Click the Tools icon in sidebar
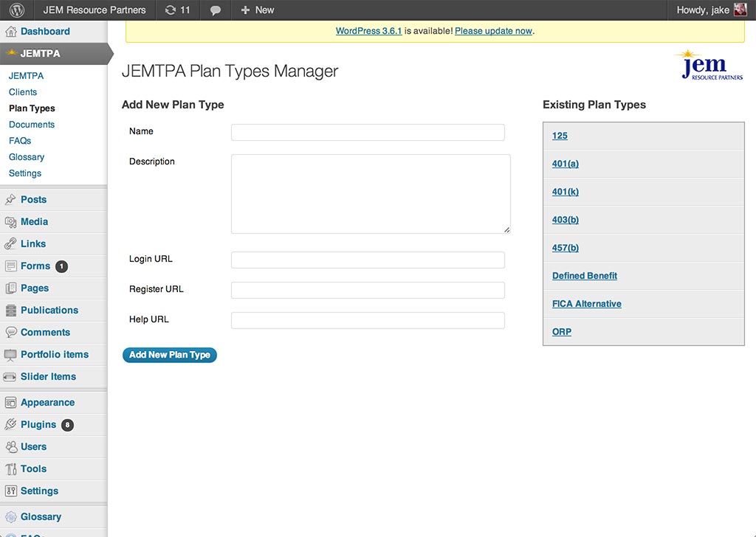756x537 pixels. tap(10, 469)
